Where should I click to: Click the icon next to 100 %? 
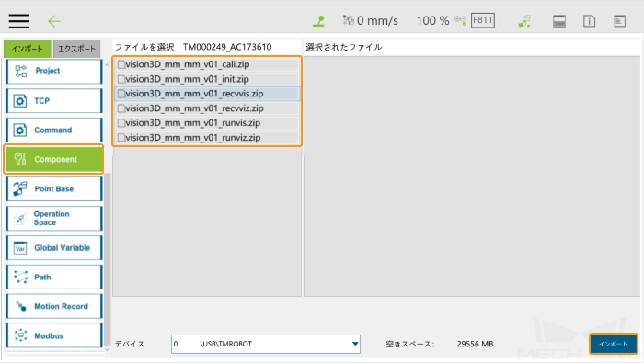[x=460, y=20]
